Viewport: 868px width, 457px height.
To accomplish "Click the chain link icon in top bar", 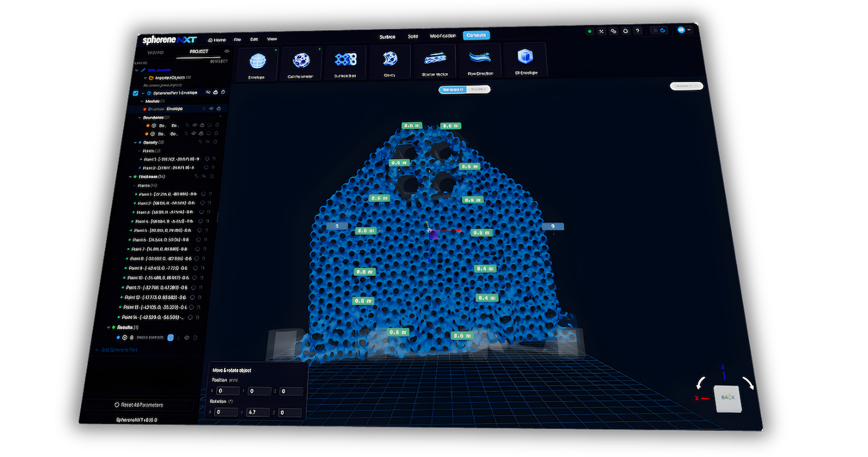I will coord(613,31).
